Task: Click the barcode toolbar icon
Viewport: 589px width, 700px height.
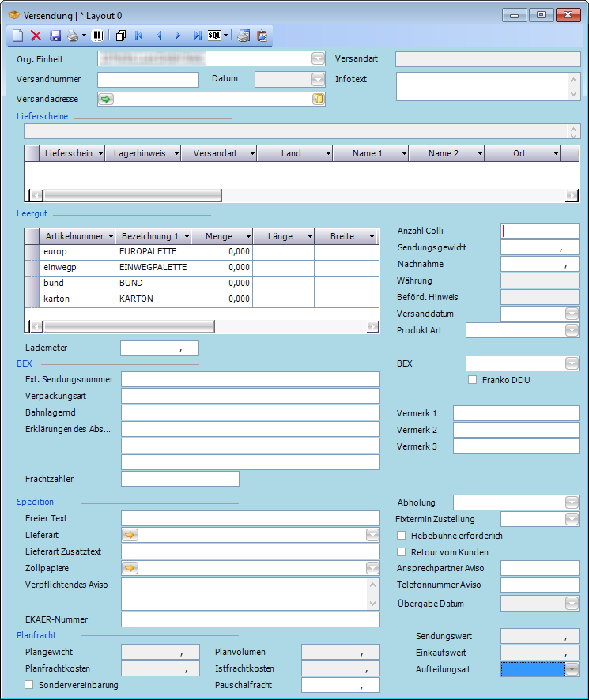Action: pos(97,36)
